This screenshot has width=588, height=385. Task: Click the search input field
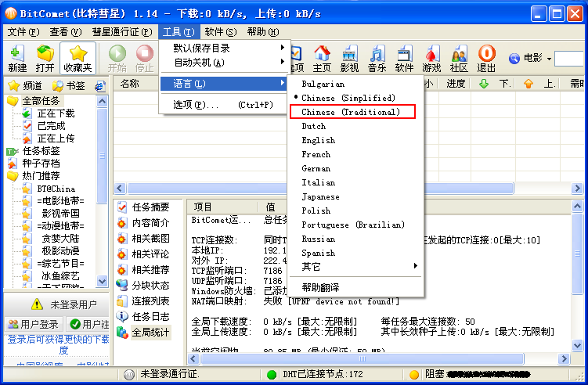(x=570, y=59)
